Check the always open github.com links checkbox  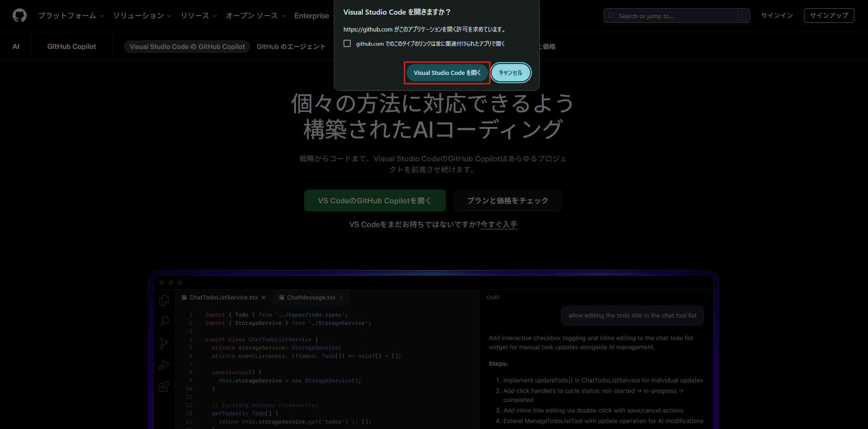tap(347, 43)
